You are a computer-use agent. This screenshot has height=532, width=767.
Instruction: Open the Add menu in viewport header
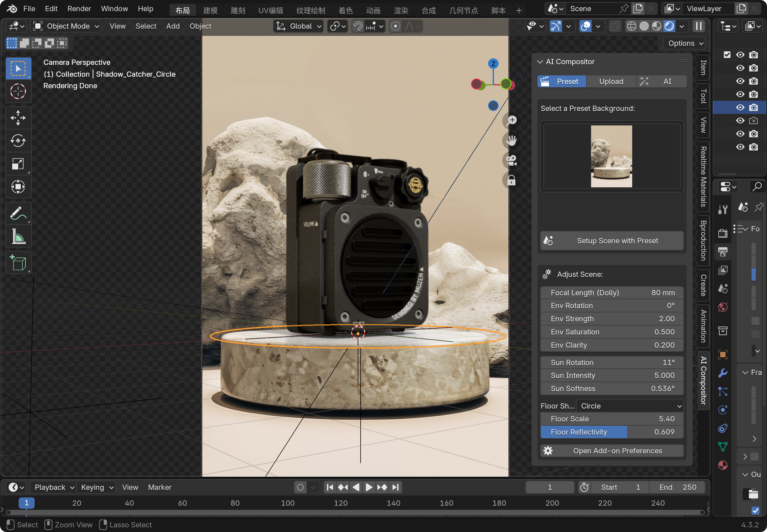click(173, 26)
